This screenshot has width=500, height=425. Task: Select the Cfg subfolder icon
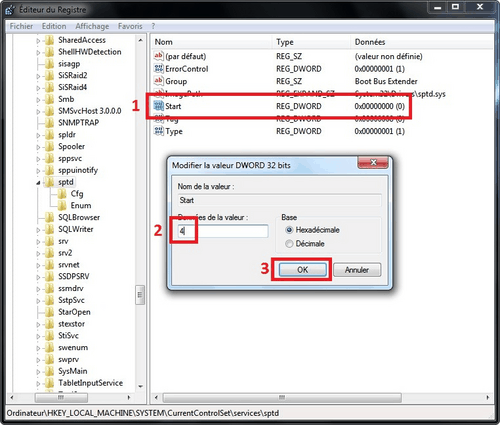point(62,194)
